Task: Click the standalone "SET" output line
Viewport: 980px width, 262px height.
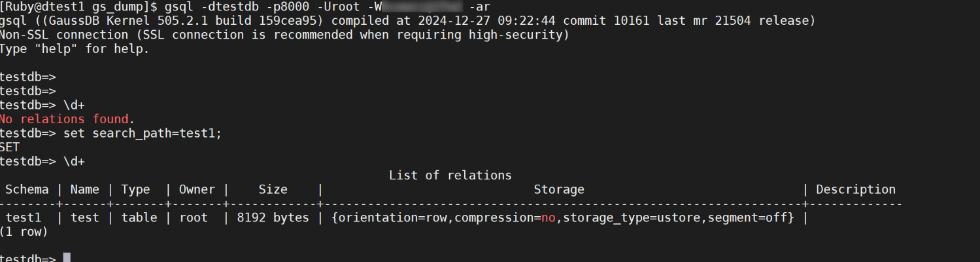Action: (x=10, y=147)
